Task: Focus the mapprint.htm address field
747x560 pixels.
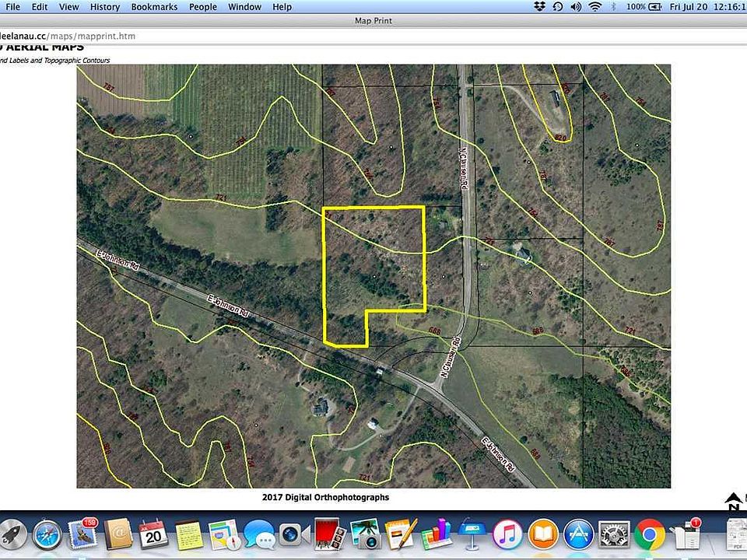Action: [373, 36]
